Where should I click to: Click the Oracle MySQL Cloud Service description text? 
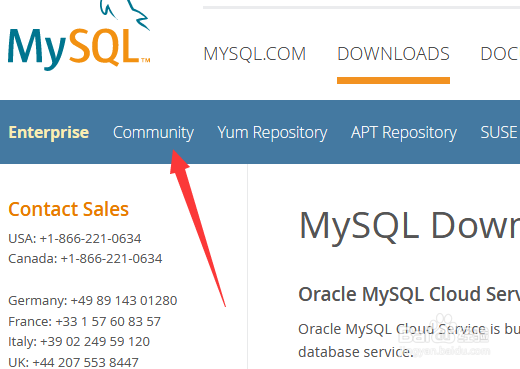pos(409,341)
